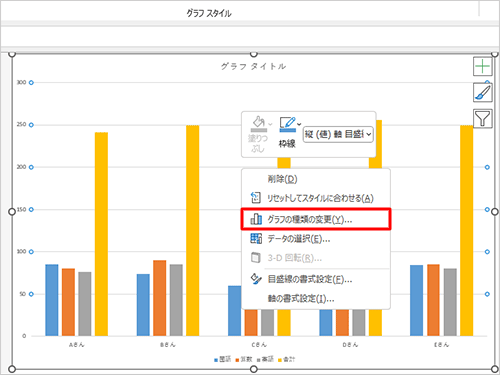This screenshot has height=375, width=500.
Task: Select the 250 vertical axis label
Action: [21, 125]
